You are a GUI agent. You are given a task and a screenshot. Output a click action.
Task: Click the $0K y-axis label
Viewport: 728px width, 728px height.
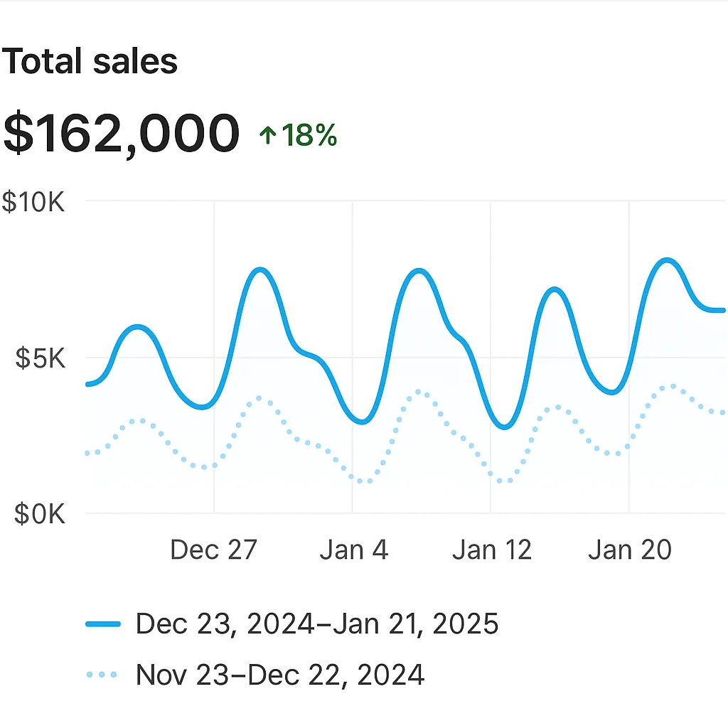(40, 513)
